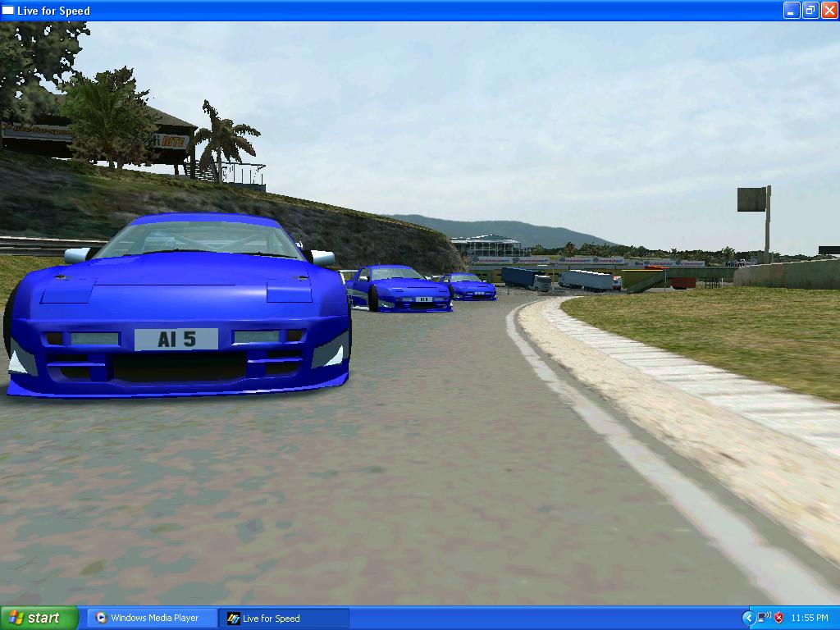
Task: Click the 11:55 PM system clock
Action: 810,619
